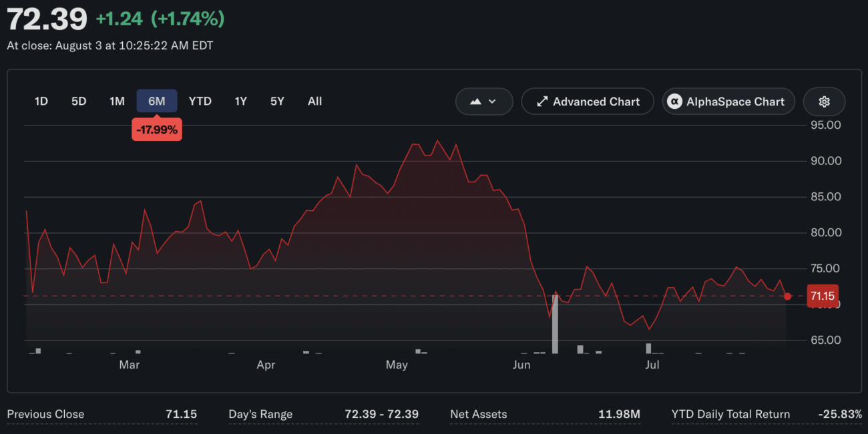Click the May axis label
Screen dimensions: 868x434
397,365
